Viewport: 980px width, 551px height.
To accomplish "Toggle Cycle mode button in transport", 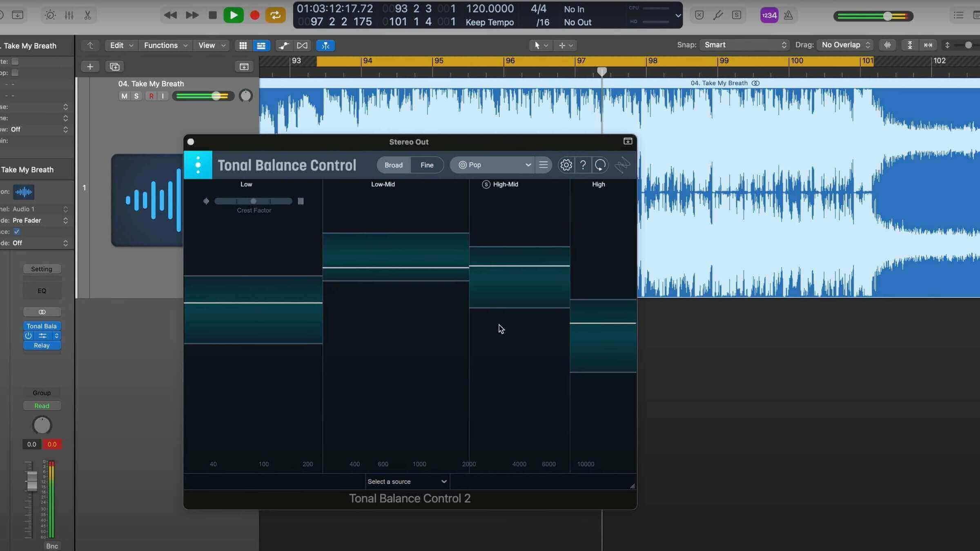I will click(x=275, y=15).
